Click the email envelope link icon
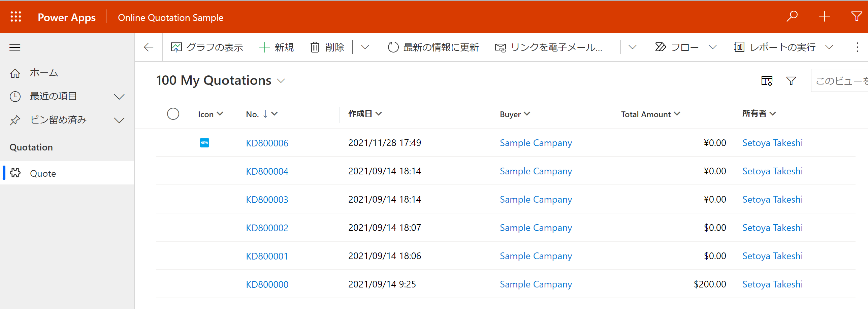This screenshot has width=868, height=309. [x=501, y=48]
